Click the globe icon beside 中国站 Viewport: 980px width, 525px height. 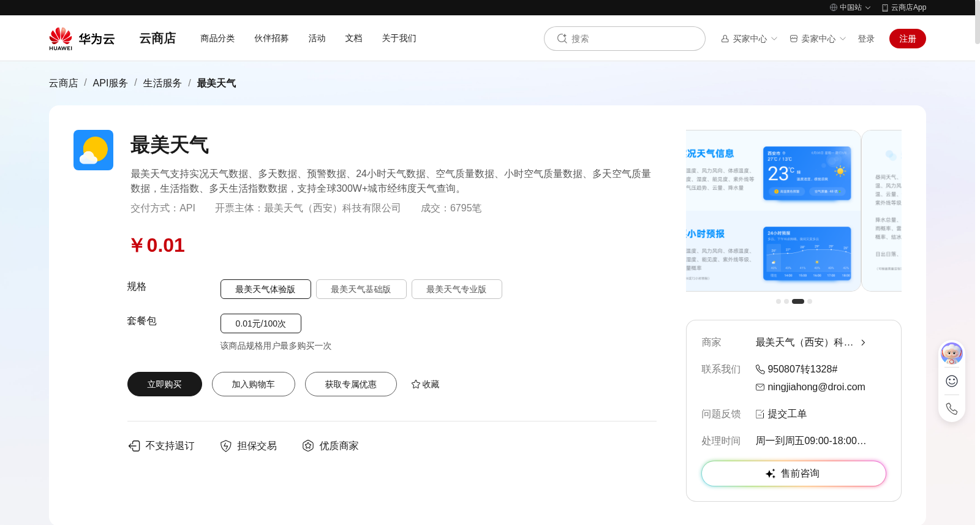pos(834,7)
